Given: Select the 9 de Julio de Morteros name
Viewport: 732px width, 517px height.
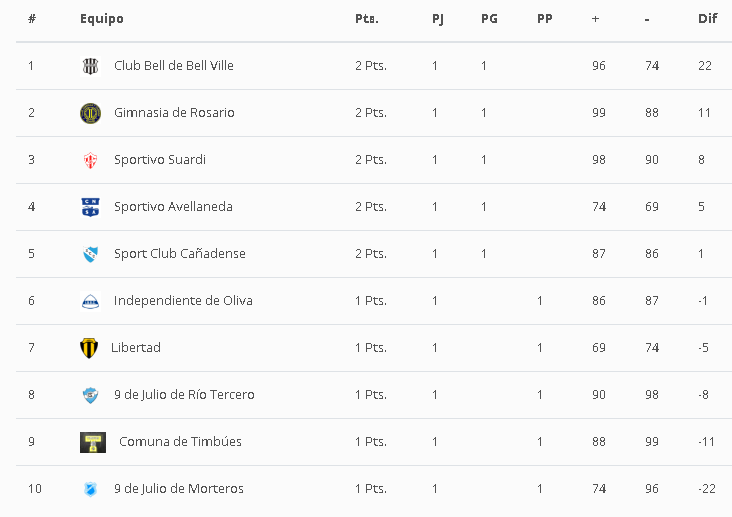Looking at the screenshot, I should coord(178,489).
